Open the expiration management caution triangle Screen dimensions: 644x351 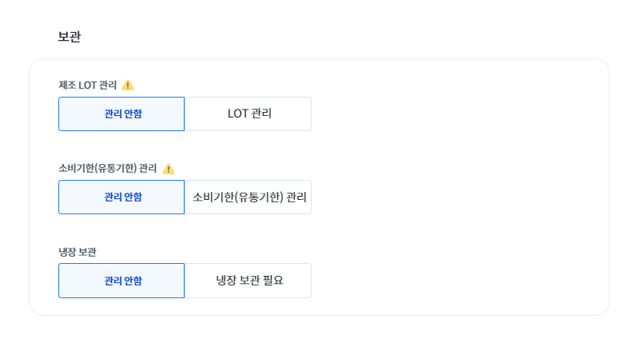168,169
